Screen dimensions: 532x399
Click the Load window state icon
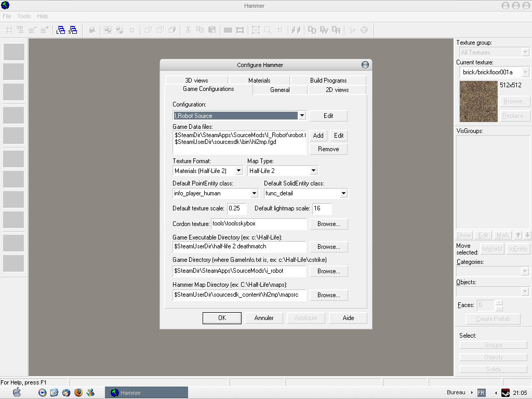[x=61, y=30]
